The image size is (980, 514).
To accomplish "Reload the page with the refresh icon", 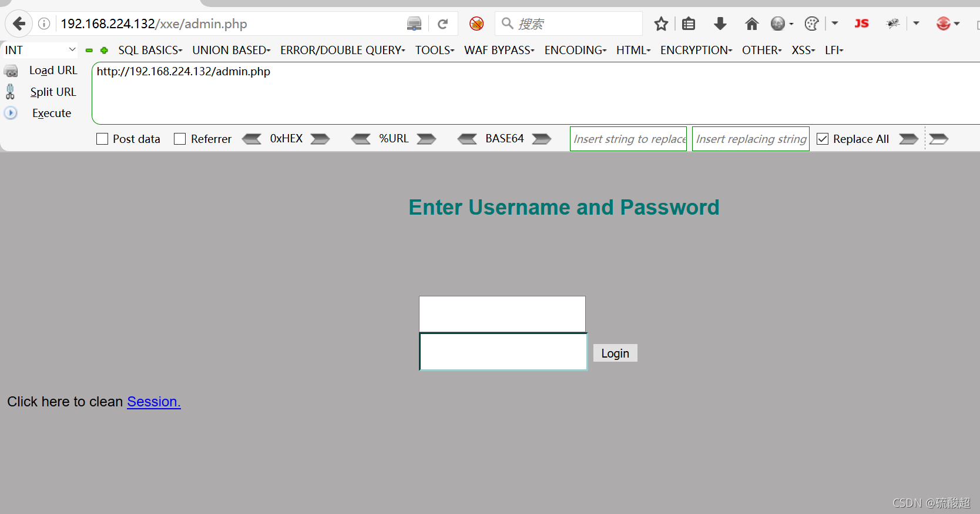I will [x=443, y=24].
